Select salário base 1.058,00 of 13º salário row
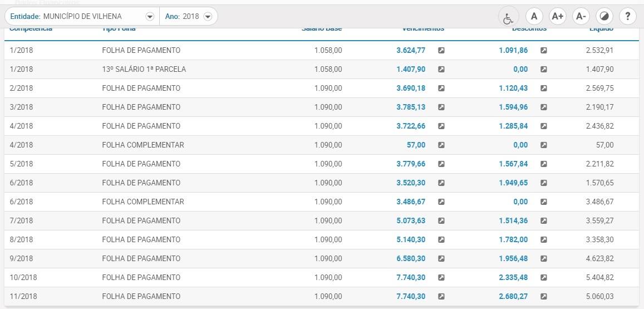Viewport: 644px width, 309px height. (x=328, y=70)
